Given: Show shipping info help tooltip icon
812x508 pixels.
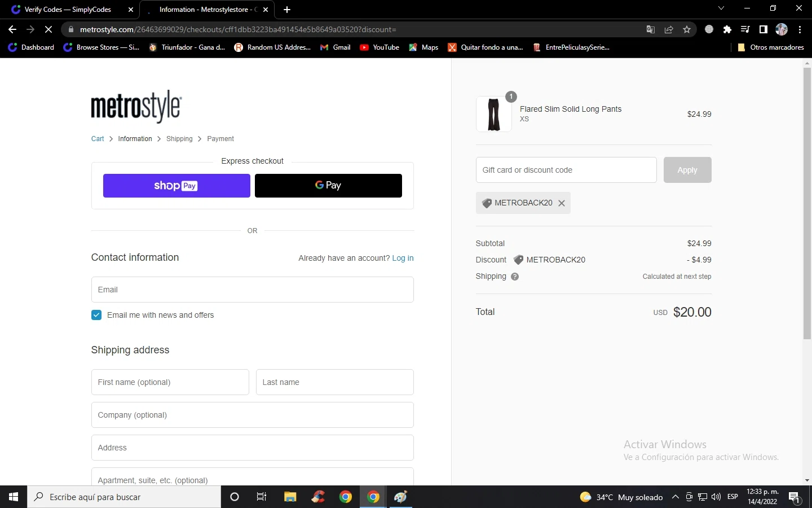Looking at the screenshot, I should pos(515,277).
